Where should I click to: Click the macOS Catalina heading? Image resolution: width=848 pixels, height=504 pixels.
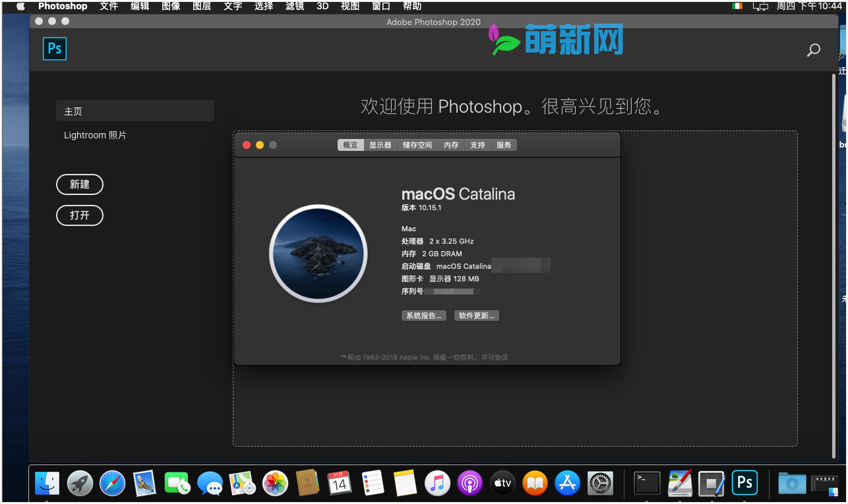(458, 194)
